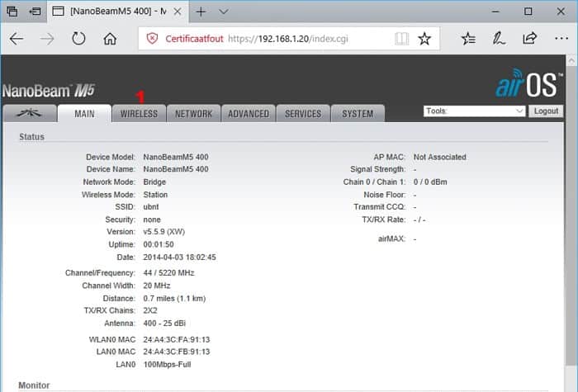The height and width of the screenshot is (392, 578).
Task: Click the Status section heading
Action: (31, 137)
